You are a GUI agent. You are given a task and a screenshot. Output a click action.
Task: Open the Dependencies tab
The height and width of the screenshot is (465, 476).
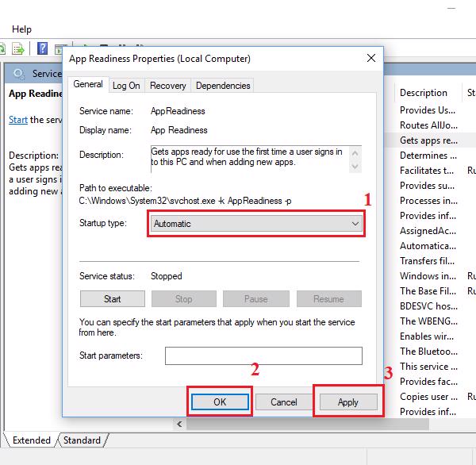click(x=222, y=86)
